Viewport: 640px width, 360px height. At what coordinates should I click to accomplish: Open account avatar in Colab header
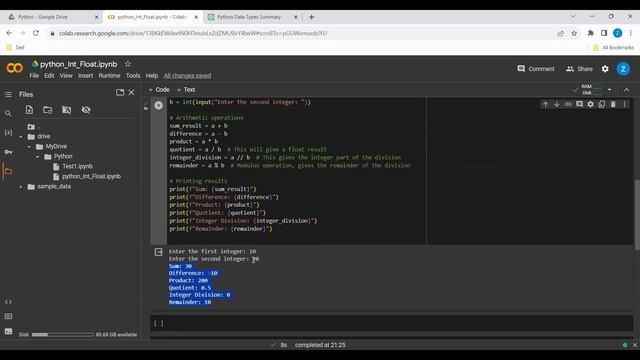click(x=623, y=69)
